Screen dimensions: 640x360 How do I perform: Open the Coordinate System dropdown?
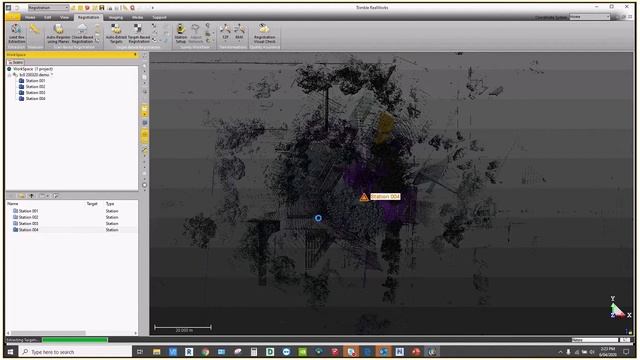pos(589,17)
